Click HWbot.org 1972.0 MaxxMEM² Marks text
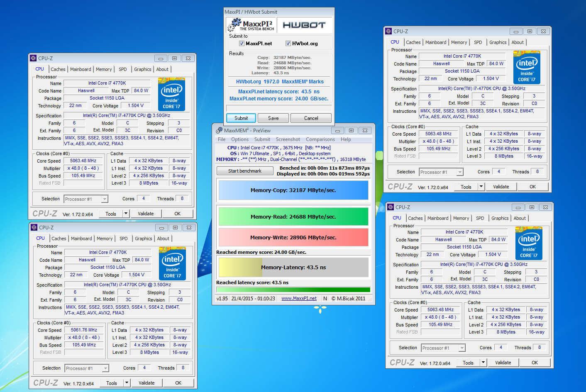The width and height of the screenshot is (586, 392). pos(280,82)
